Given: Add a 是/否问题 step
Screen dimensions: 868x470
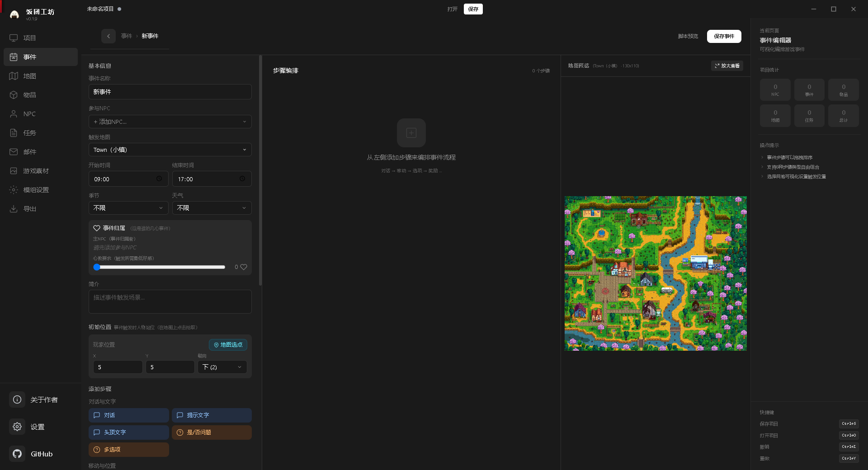Looking at the screenshot, I should coord(212,432).
